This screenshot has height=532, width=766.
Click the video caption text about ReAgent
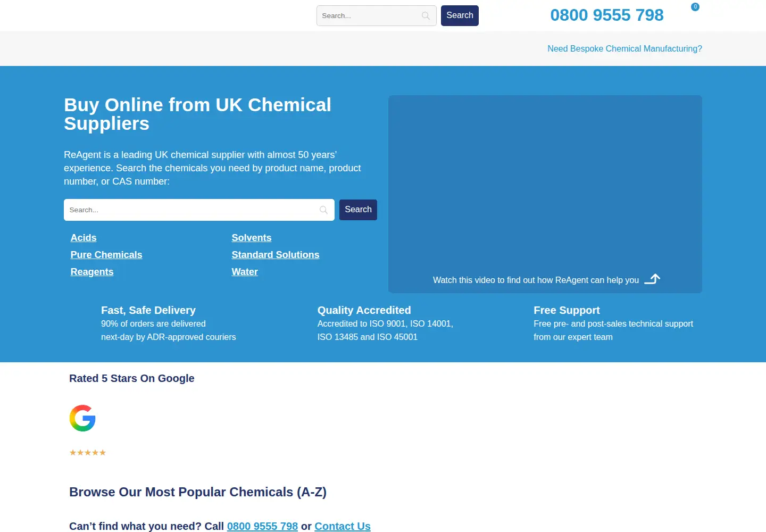click(x=536, y=280)
